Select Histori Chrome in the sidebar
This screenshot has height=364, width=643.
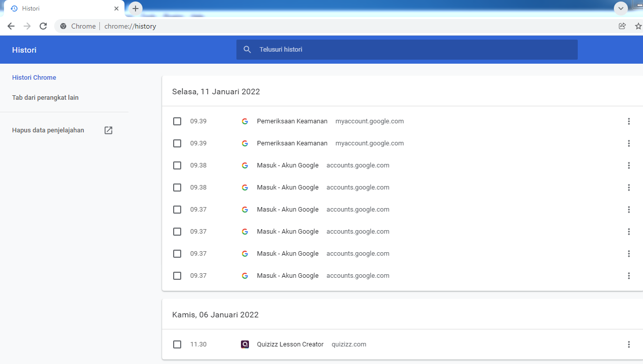34,78
